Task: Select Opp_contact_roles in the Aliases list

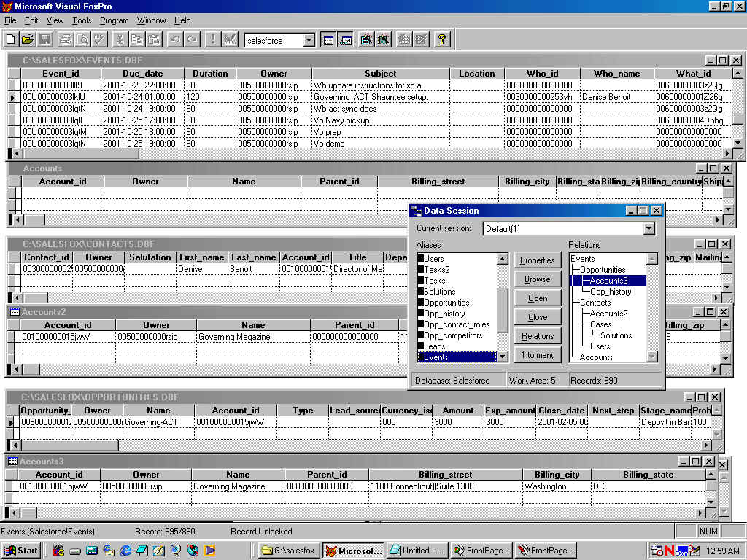Action: click(457, 324)
